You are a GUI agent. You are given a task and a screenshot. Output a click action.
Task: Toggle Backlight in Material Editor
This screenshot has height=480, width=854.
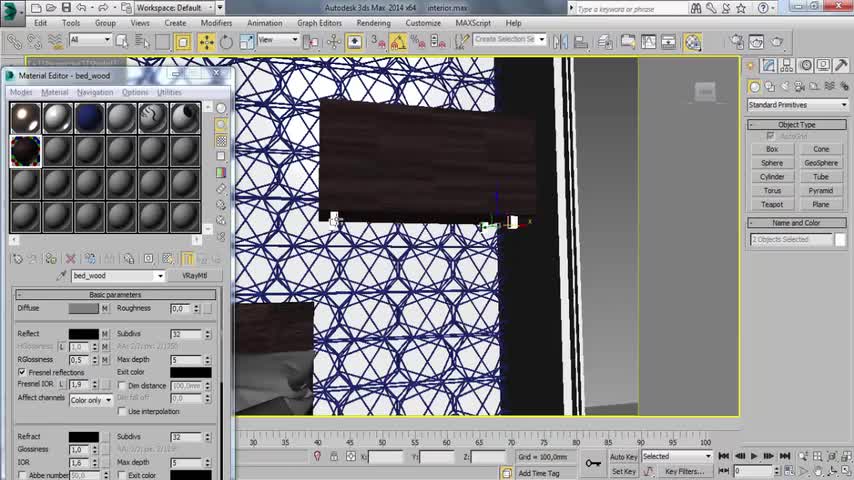[221, 124]
